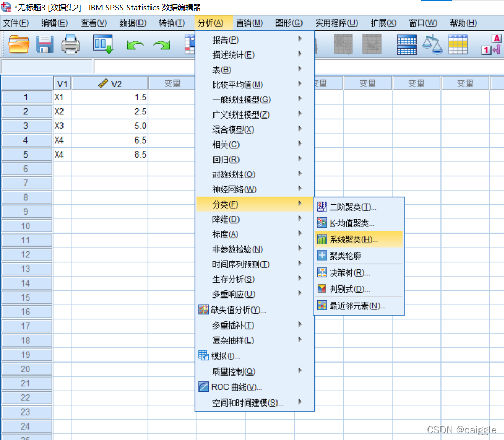Viewport: 504px width, 440px height.
Task: Open the 帮助(H) menu
Action: pos(463,23)
